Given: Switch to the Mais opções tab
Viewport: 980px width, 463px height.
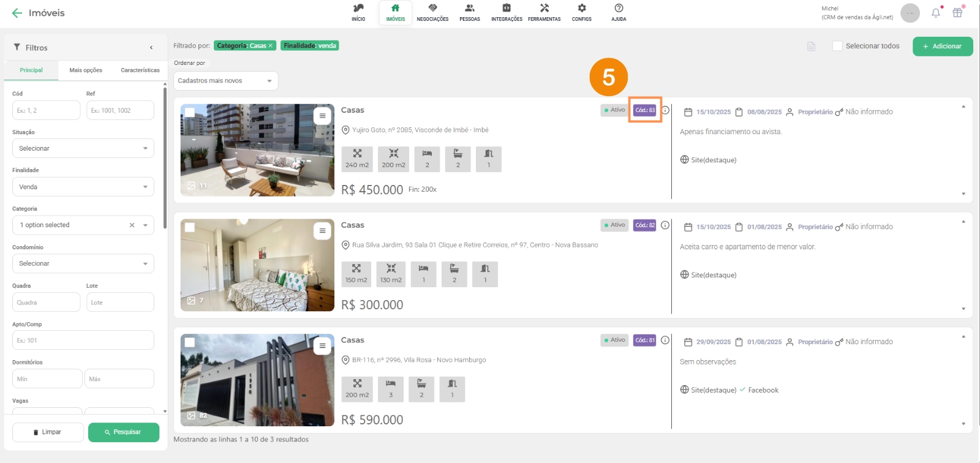Looking at the screenshot, I should coord(86,70).
